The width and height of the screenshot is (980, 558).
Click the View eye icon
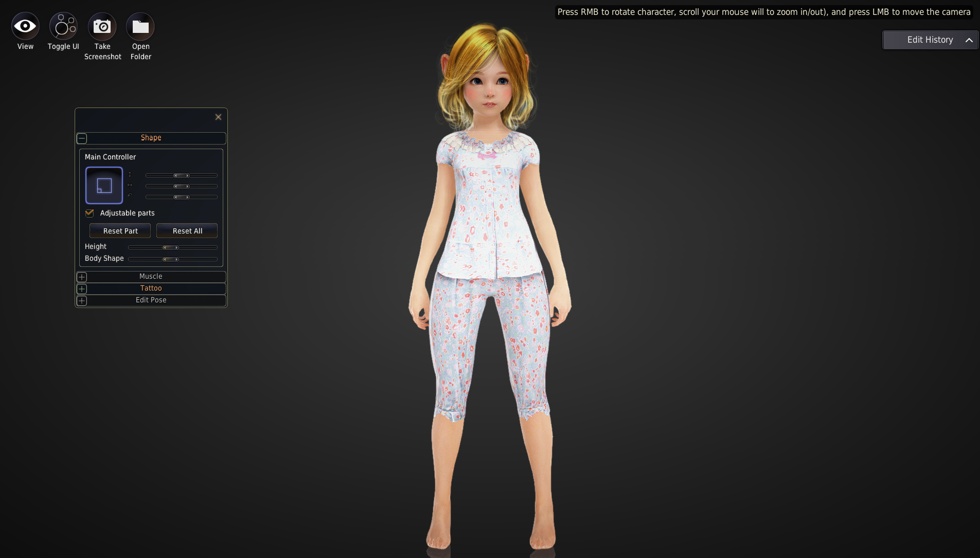click(25, 26)
